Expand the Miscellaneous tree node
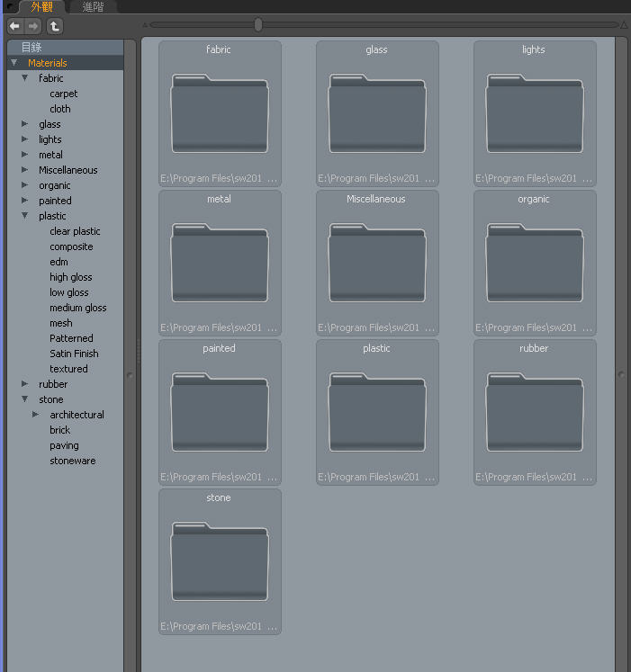 [25, 170]
